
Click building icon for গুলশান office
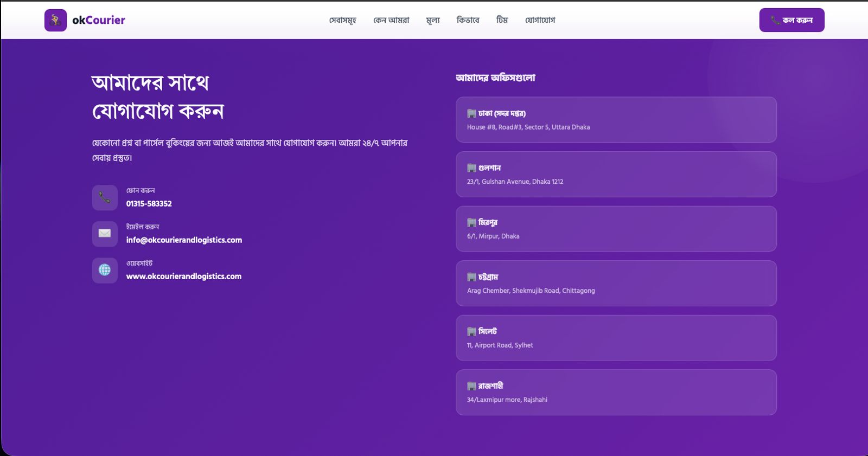click(471, 168)
